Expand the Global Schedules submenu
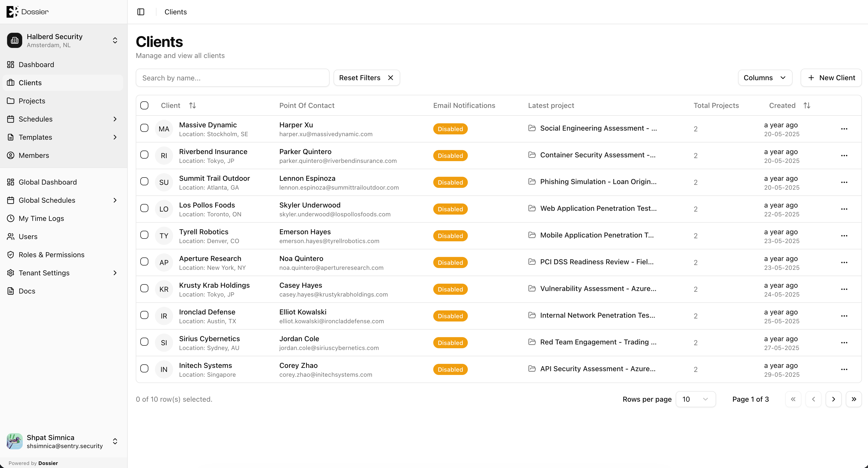Image resolution: width=868 pixels, height=468 pixels. click(115, 200)
